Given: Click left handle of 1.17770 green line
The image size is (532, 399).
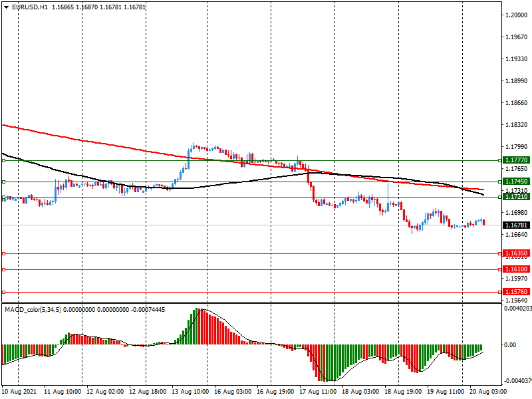Looking at the screenshot, I should click(4, 160).
